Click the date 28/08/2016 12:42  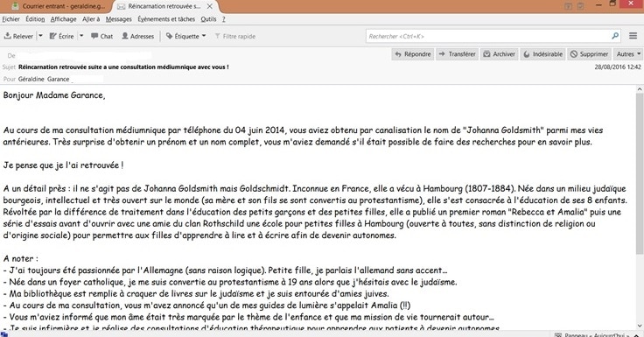pyautogui.click(x=617, y=67)
